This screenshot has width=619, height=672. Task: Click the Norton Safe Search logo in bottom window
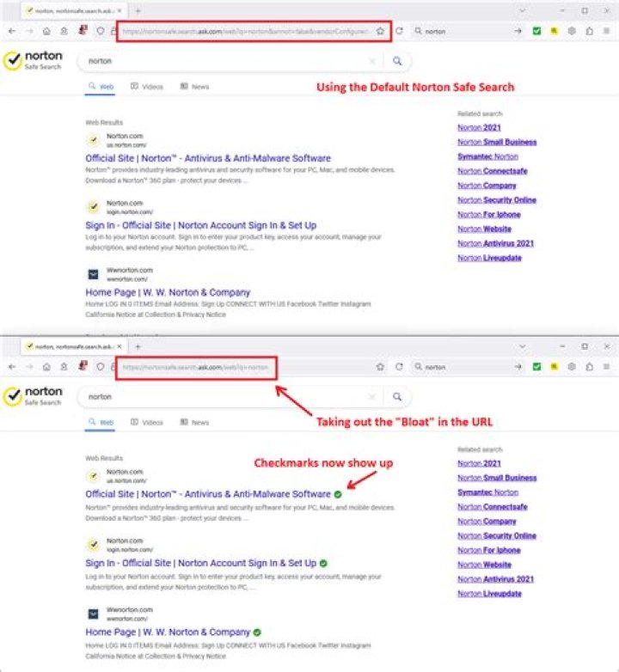pos(33,396)
